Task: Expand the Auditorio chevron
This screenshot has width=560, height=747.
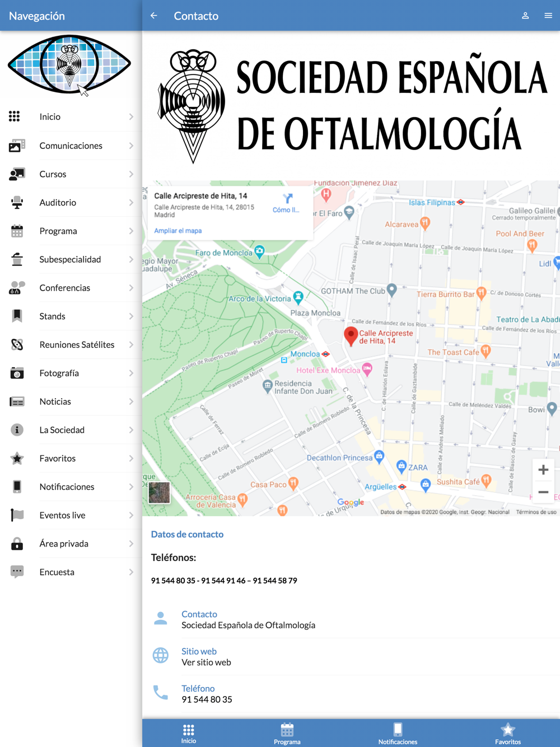Action: tap(131, 203)
